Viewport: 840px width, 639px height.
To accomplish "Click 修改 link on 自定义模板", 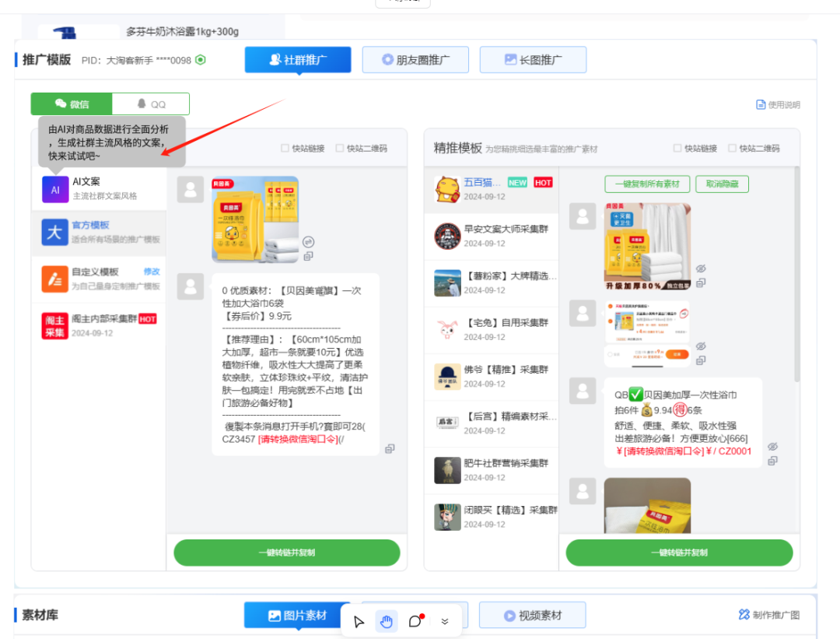I will click(x=152, y=272).
